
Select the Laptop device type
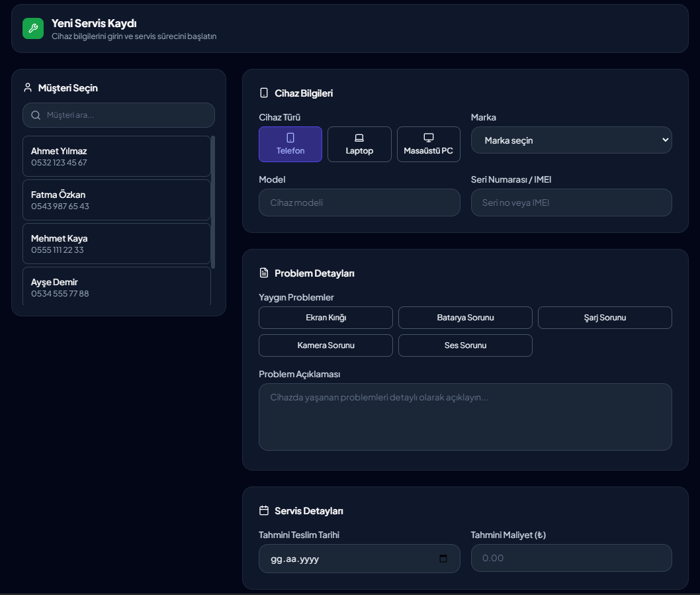coord(359,144)
